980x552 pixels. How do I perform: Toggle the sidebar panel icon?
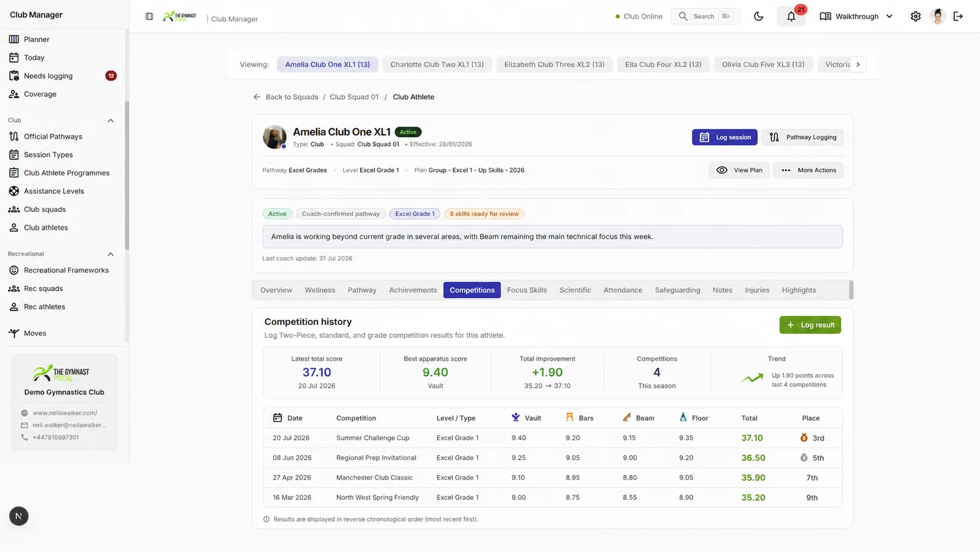149,16
